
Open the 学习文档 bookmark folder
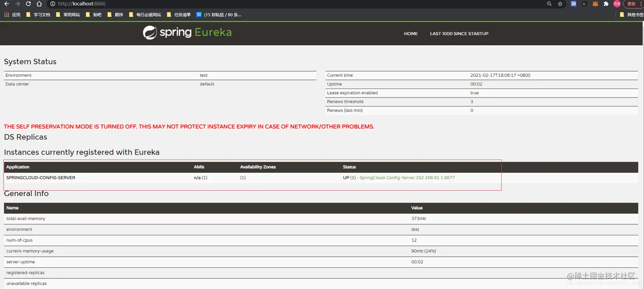click(38, 14)
